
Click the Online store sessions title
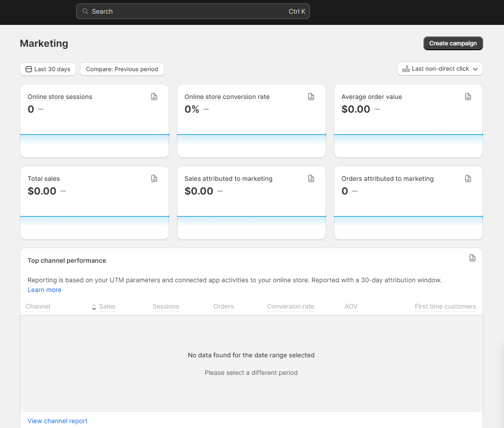60,97
